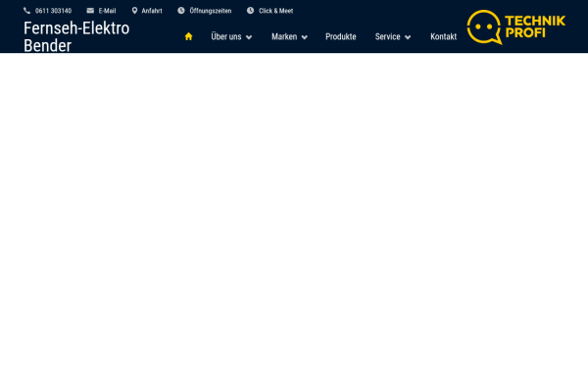Click the clock icon beside Click & Meet

click(x=251, y=11)
